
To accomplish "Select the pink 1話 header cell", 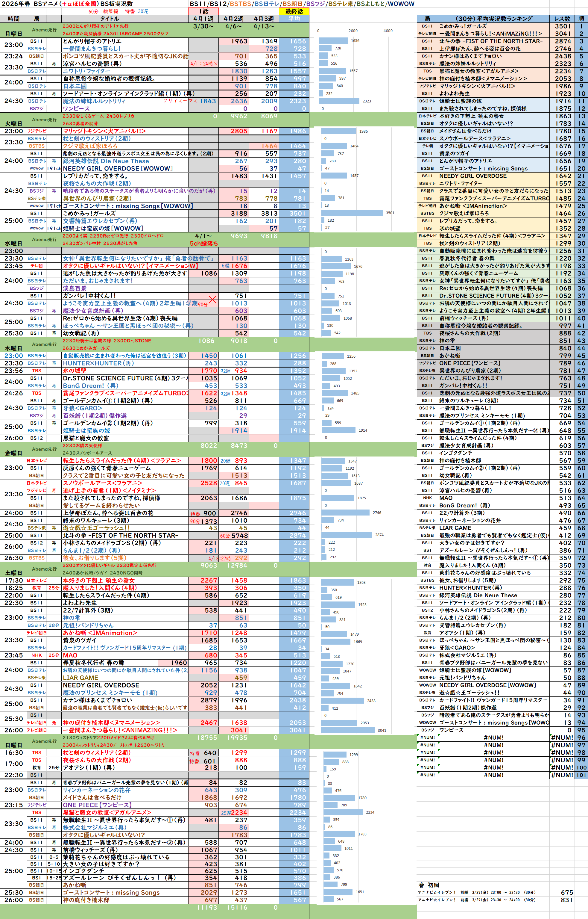I will pos(203,11).
